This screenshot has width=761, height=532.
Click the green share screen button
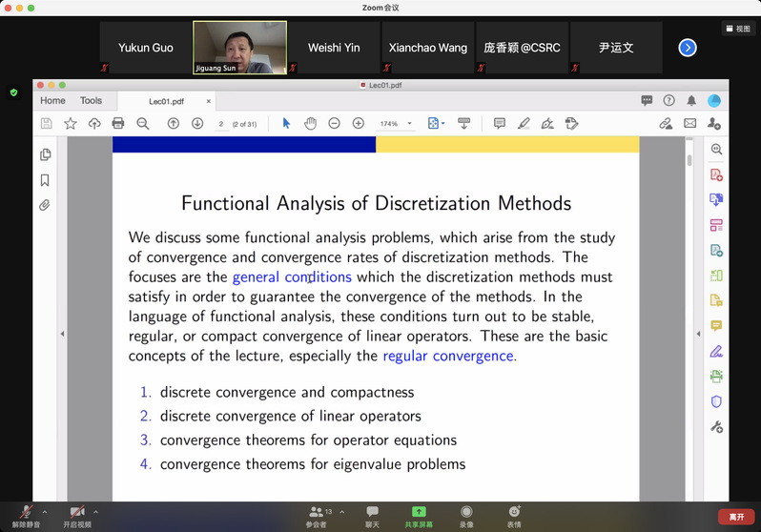[x=418, y=514]
